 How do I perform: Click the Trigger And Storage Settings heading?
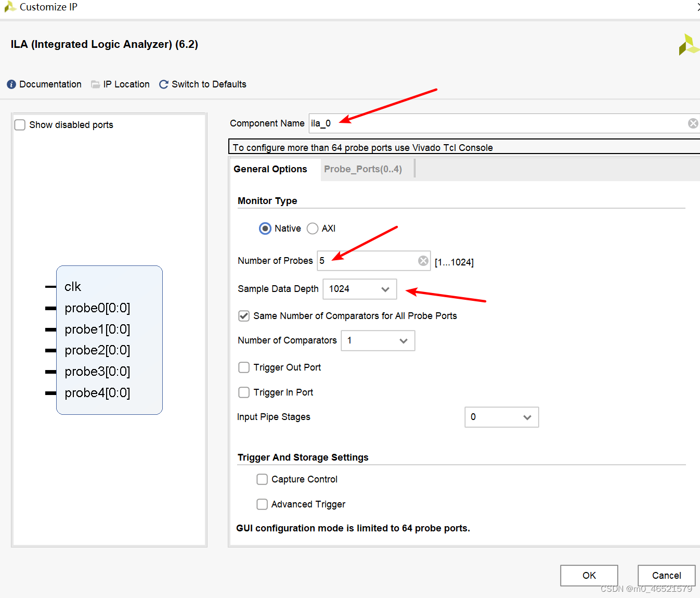pyautogui.click(x=303, y=457)
